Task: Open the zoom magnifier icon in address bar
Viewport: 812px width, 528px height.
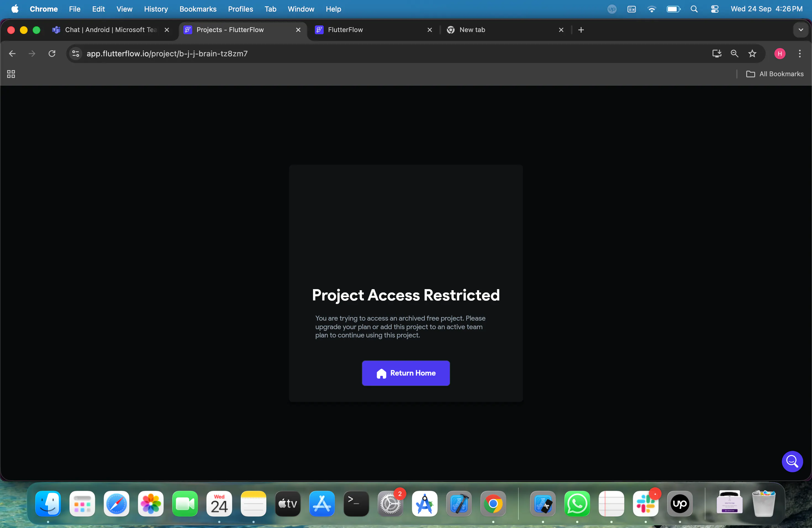Action: [x=734, y=54]
